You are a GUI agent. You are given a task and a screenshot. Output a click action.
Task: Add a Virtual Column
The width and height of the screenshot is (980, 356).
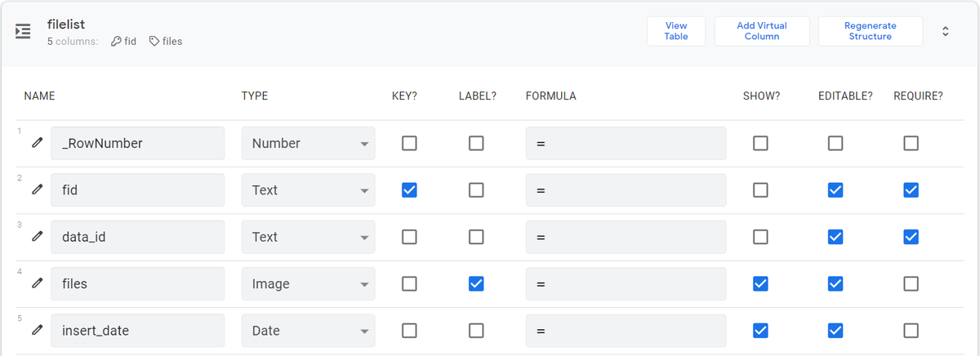[x=761, y=31]
